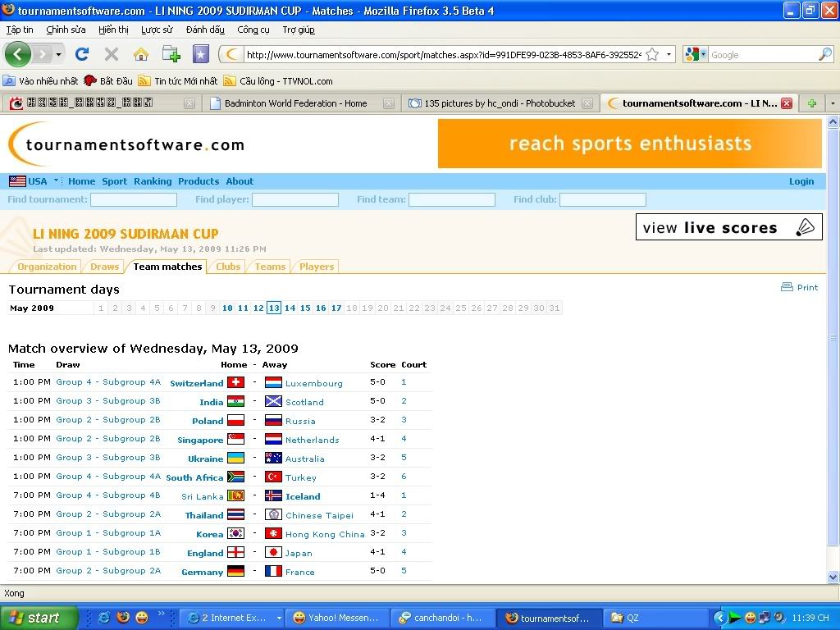The height and width of the screenshot is (630, 840).
Task: Bookmark this page with the address bar star
Action: pyautogui.click(x=652, y=54)
